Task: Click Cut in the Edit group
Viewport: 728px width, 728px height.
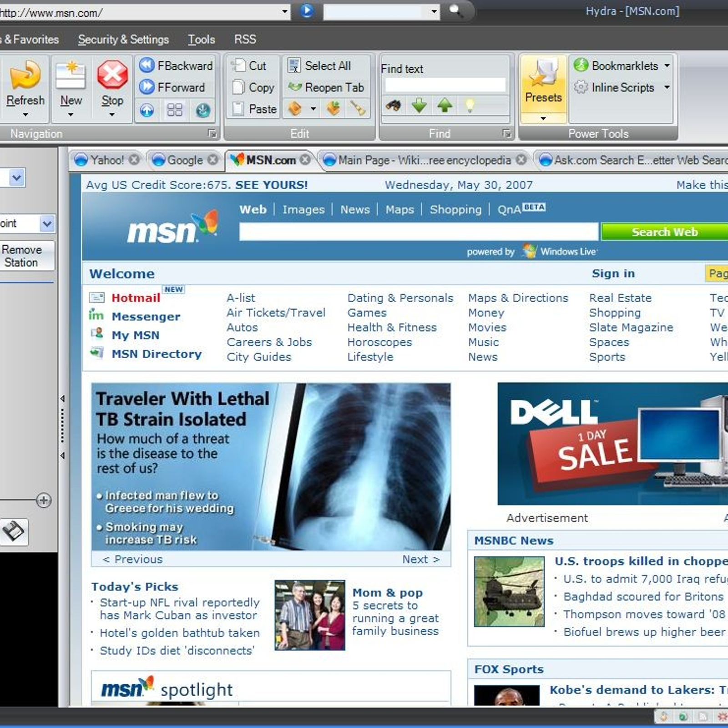Action: pyautogui.click(x=249, y=66)
